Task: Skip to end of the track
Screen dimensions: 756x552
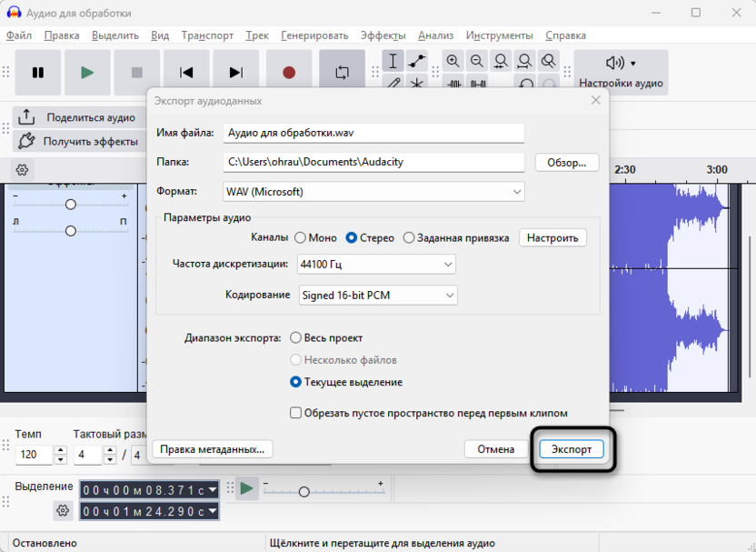Action: 235,73
